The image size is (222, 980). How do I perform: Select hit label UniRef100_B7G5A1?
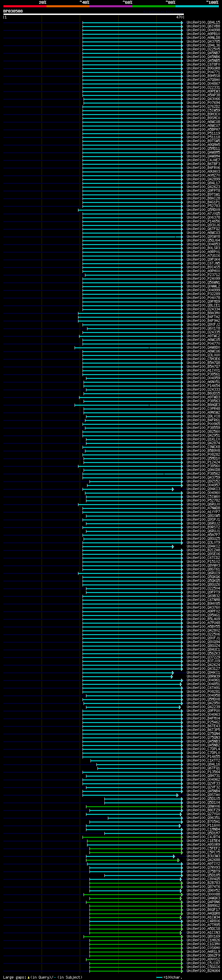[203, 822]
